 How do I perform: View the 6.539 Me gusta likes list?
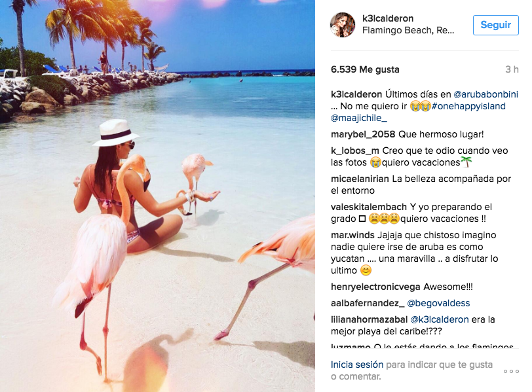pos(365,69)
